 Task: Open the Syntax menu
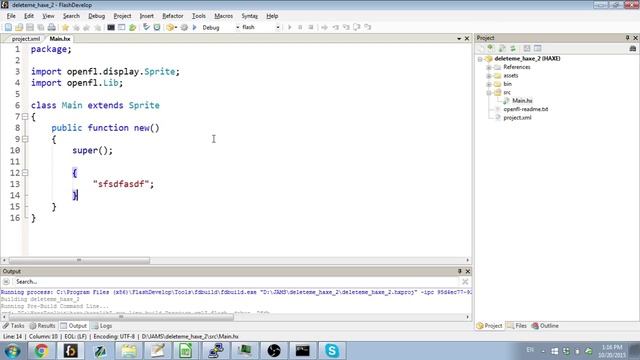tap(249, 16)
